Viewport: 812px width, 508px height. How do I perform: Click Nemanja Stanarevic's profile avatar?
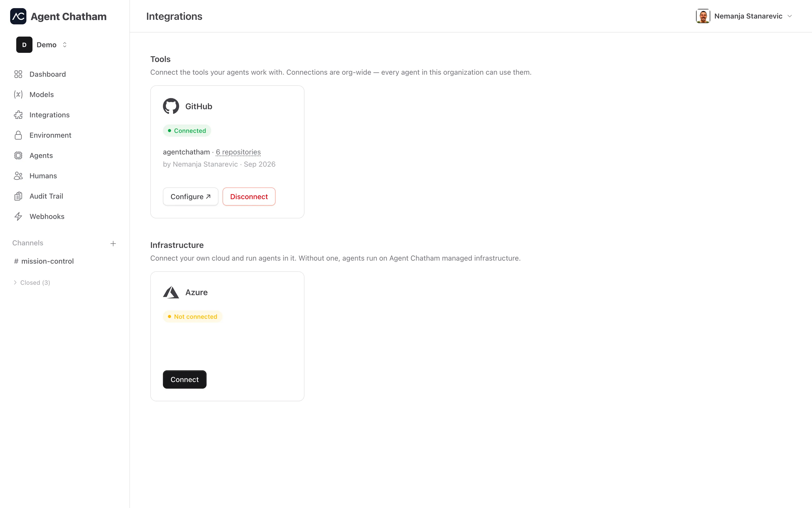click(703, 16)
